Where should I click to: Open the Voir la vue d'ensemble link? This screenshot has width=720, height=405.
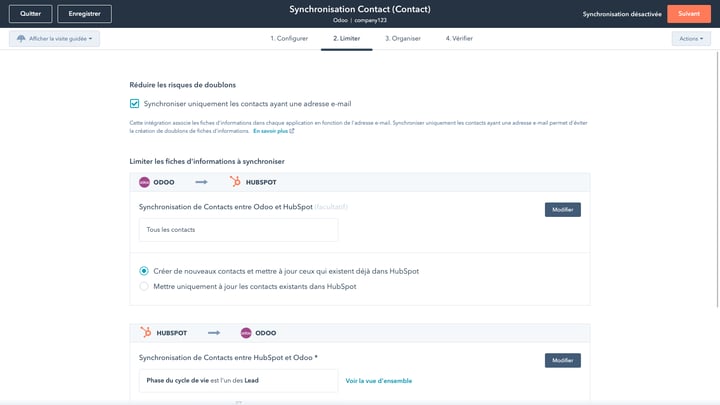pos(378,381)
